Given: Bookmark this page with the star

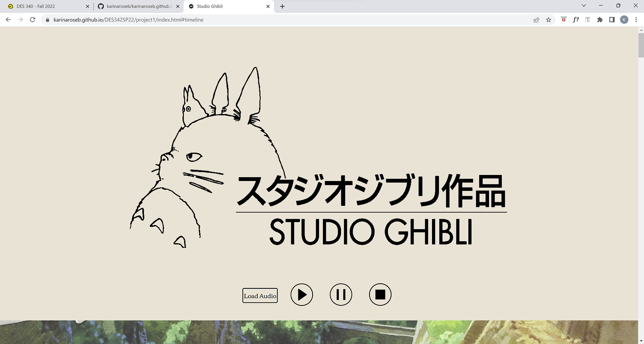Looking at the screenshot, I should pyautogui.click(x=549, y=20).
